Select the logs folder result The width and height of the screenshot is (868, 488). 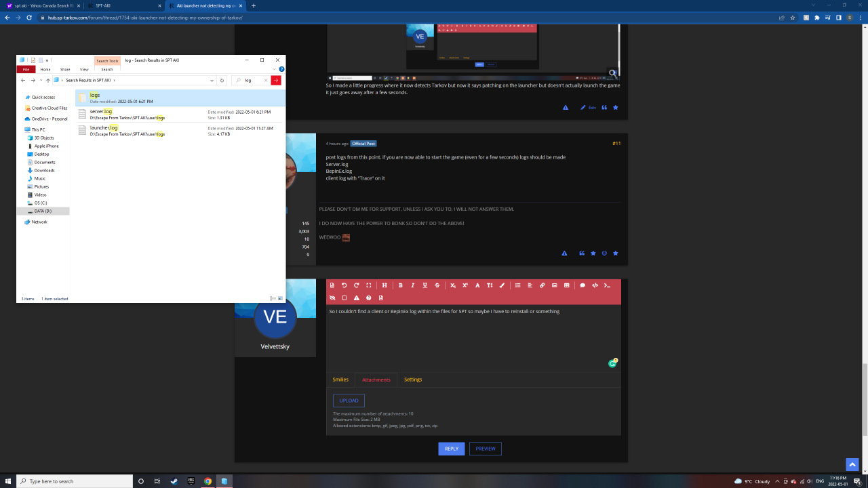180,98
